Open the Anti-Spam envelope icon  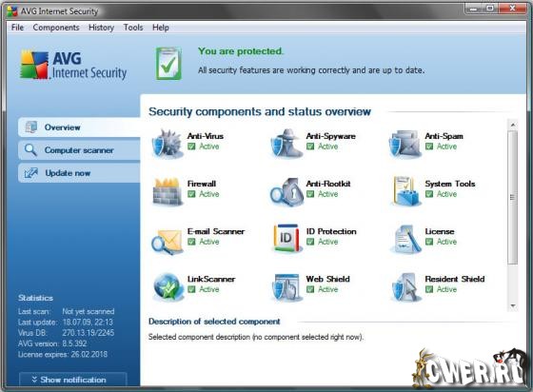405,144
